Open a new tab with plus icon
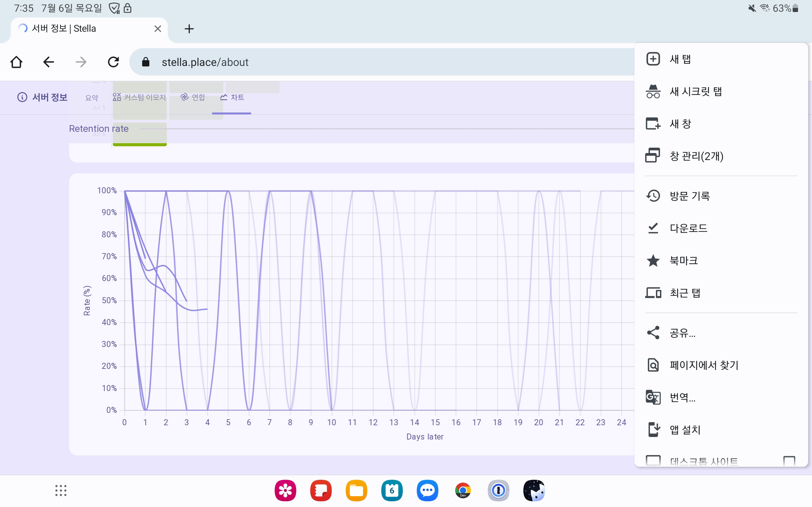Screen dimensions: 812x507 (189, 29)
